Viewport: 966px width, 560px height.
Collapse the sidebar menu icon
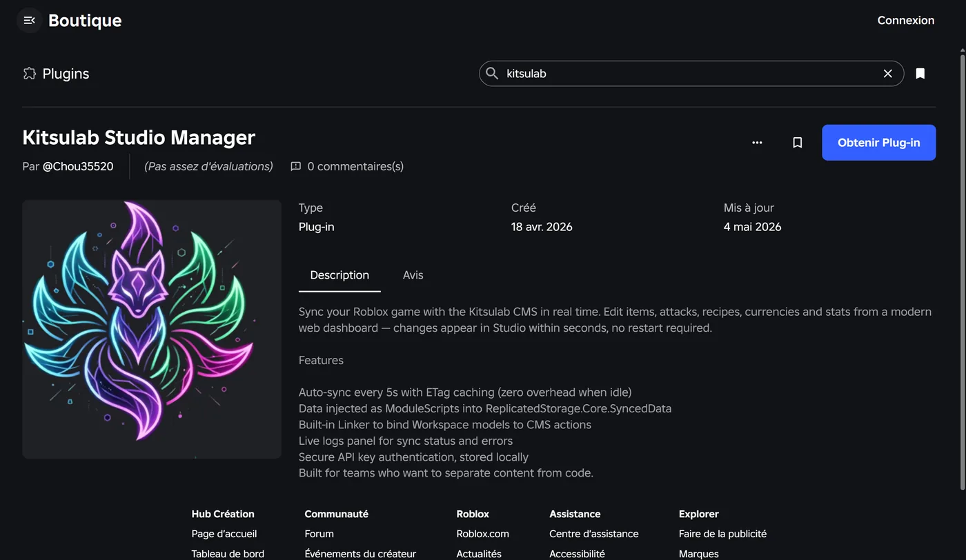29,21
